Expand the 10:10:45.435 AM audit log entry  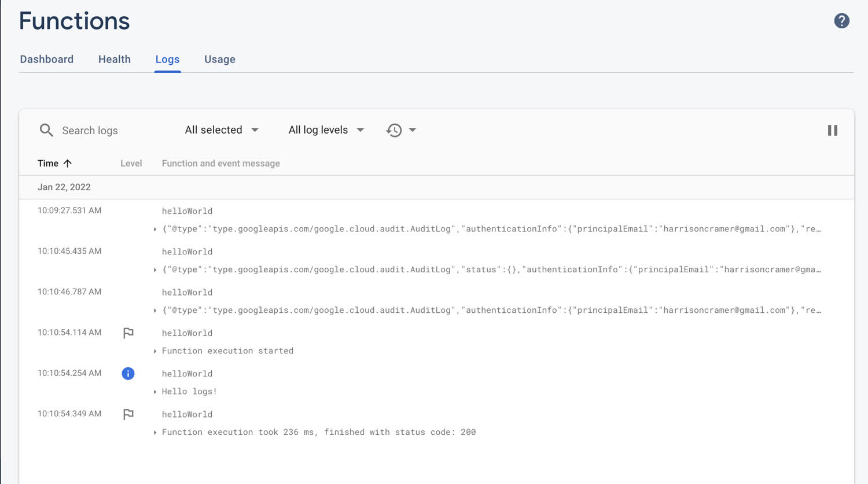[x=155, y=269]
